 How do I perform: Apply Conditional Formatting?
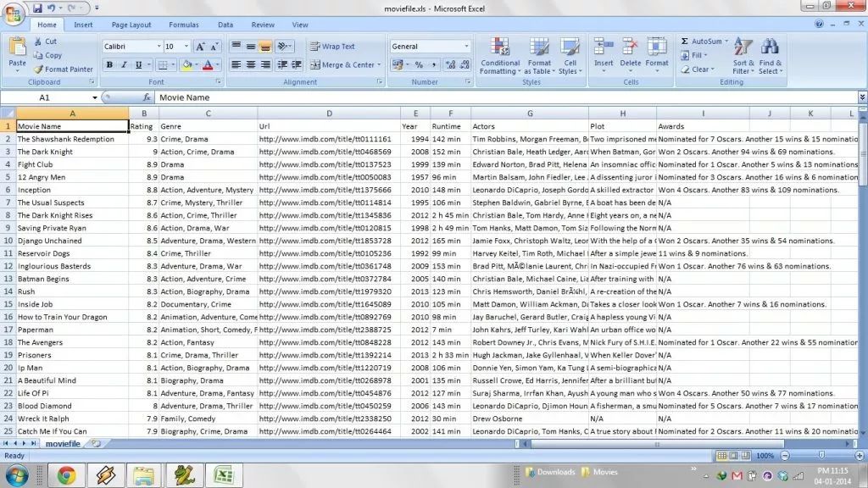(500, 56)
